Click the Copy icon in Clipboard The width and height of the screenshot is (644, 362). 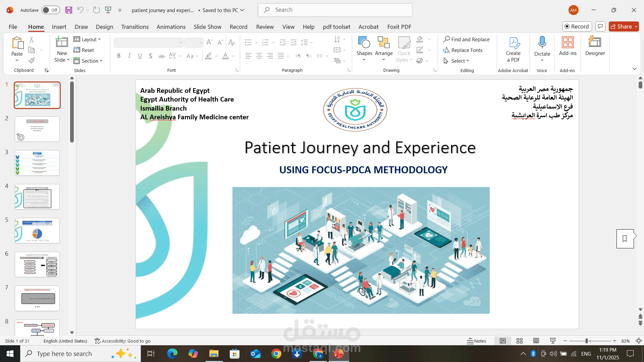(x=32, y=50)
